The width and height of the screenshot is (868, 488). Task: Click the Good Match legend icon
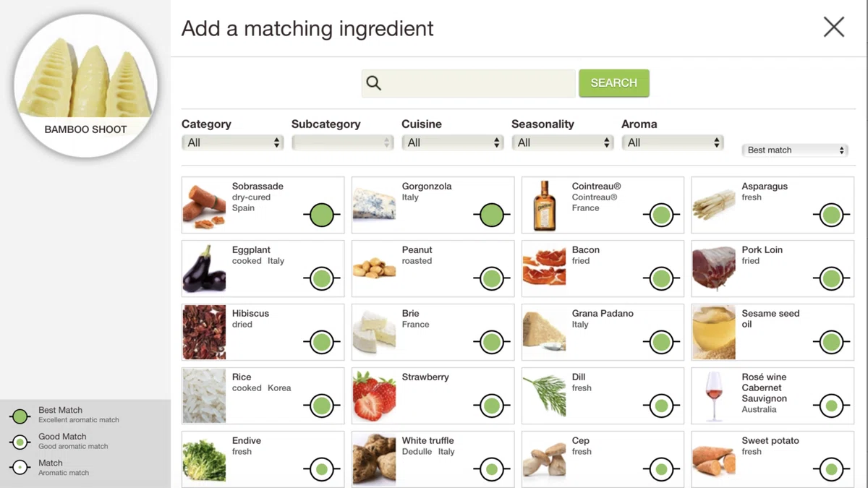tap(20, 442)
